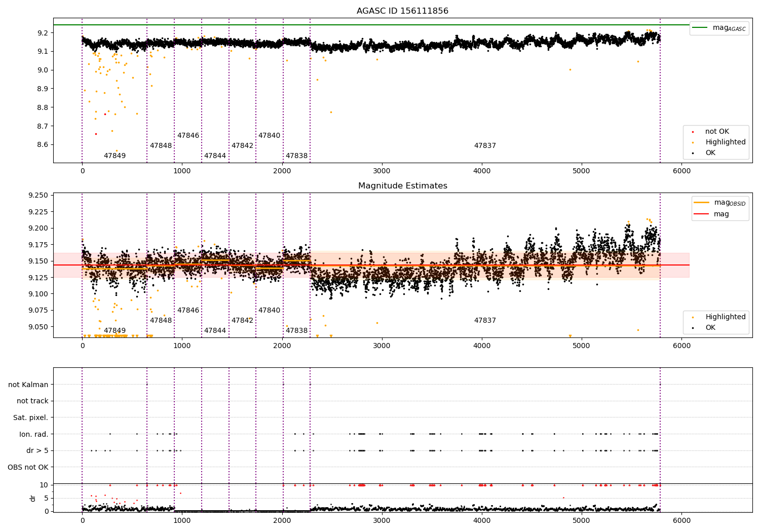Click OBSID label 47838 in Magnitude Estimates plot
Image resolution: width=760 pixels, height=532 pixels.
point(296,331)
